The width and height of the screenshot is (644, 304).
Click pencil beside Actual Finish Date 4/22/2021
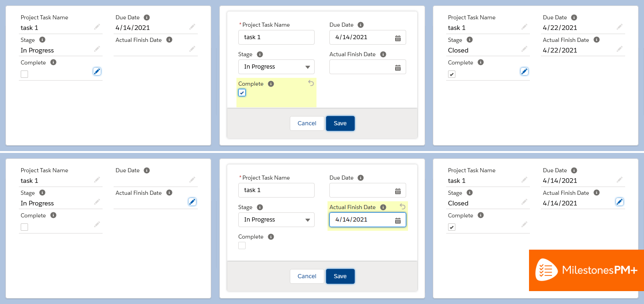coord(620,49)
